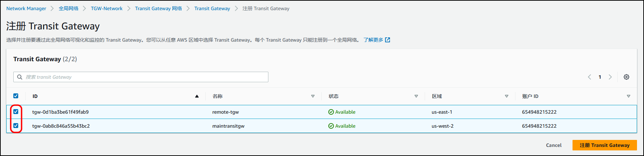Uncheck the maintransitgw row checkbox

(16, 126)
